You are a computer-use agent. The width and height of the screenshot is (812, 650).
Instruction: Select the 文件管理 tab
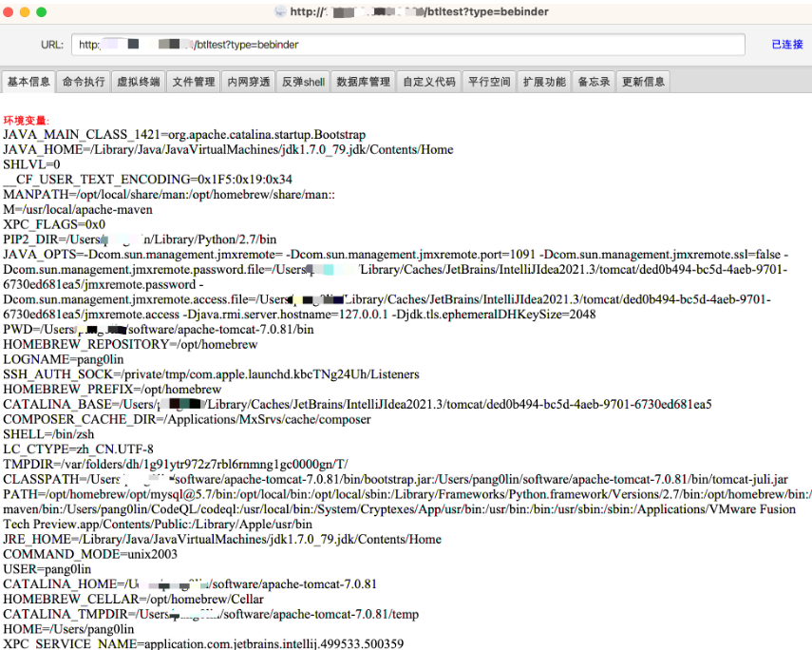pyautogui.click(x=194, y=82)
